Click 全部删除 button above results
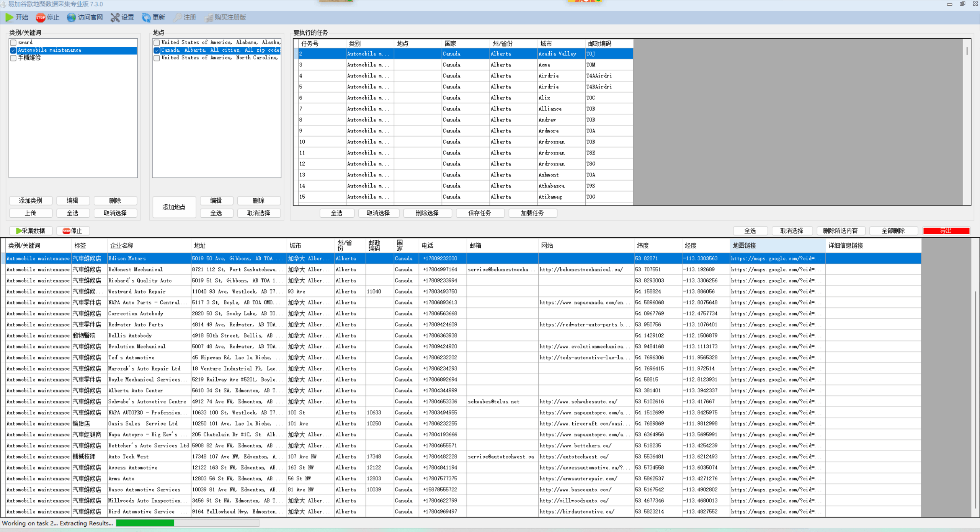The width and height of the screenshot is (980, 532). [x=893, y=231]
